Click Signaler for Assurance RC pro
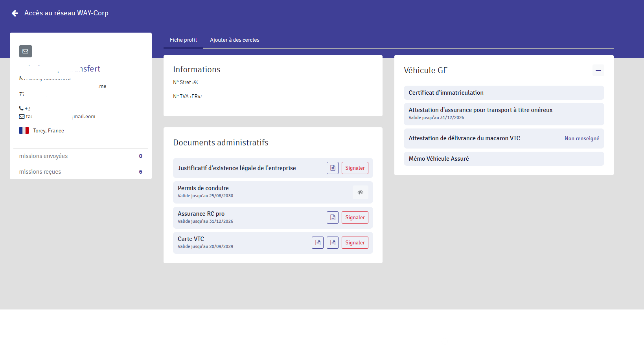Screen dimensions: 644x345 point(355,218)
